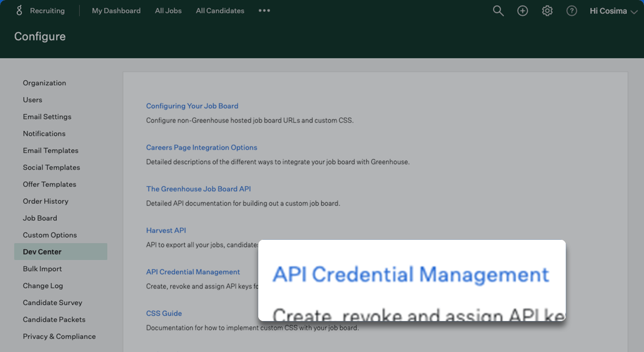The image size is (644, 352).
Task: Click Recruiting in the top bar
Action: coord(47,10)
